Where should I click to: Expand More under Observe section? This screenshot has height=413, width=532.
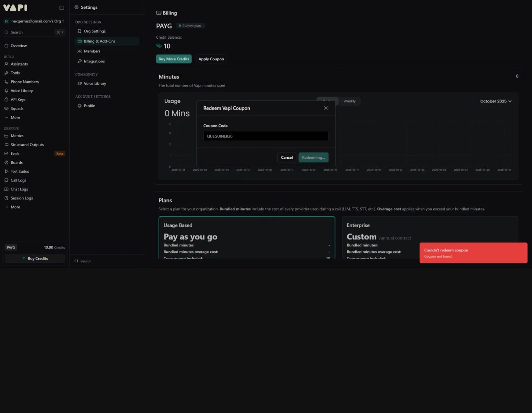(15, 207)
